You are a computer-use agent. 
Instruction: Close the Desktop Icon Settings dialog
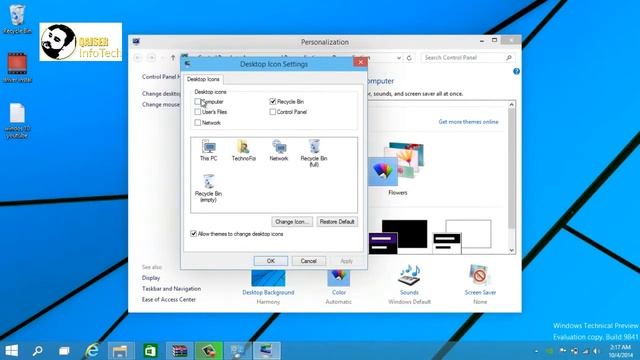(360, 62)
